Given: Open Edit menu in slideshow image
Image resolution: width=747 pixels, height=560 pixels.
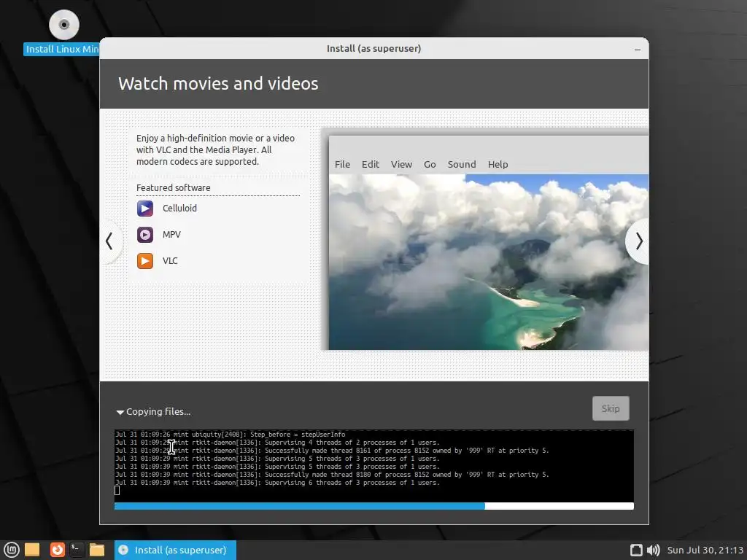Looking at the screenshot, I should coord(370,164).
